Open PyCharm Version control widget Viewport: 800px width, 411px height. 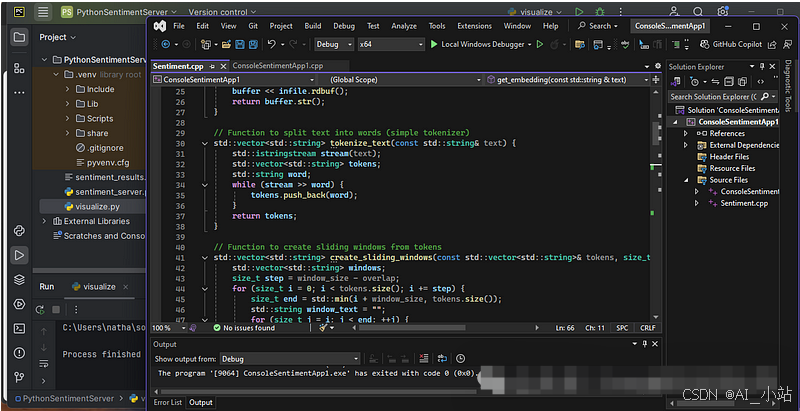point(221,12)
